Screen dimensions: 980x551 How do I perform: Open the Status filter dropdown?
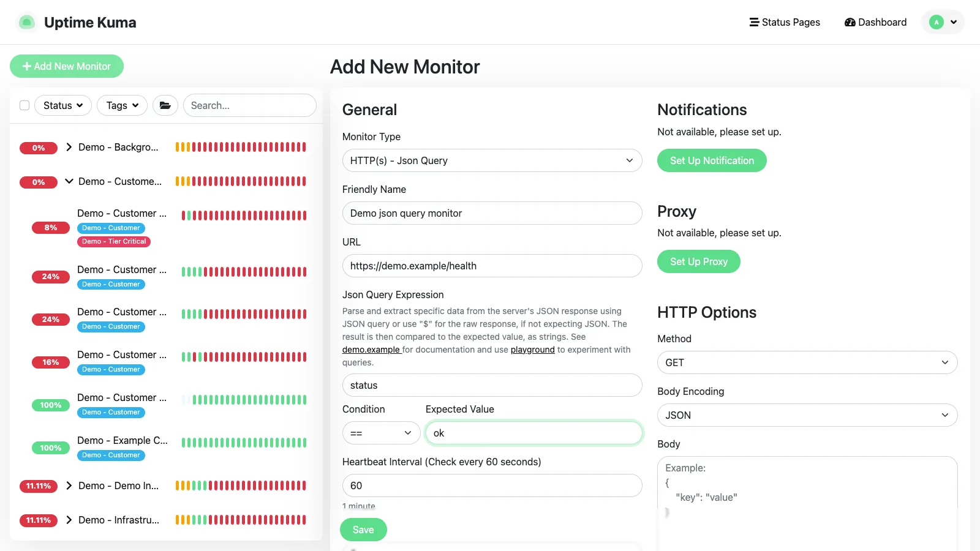[x=63, y=105]
